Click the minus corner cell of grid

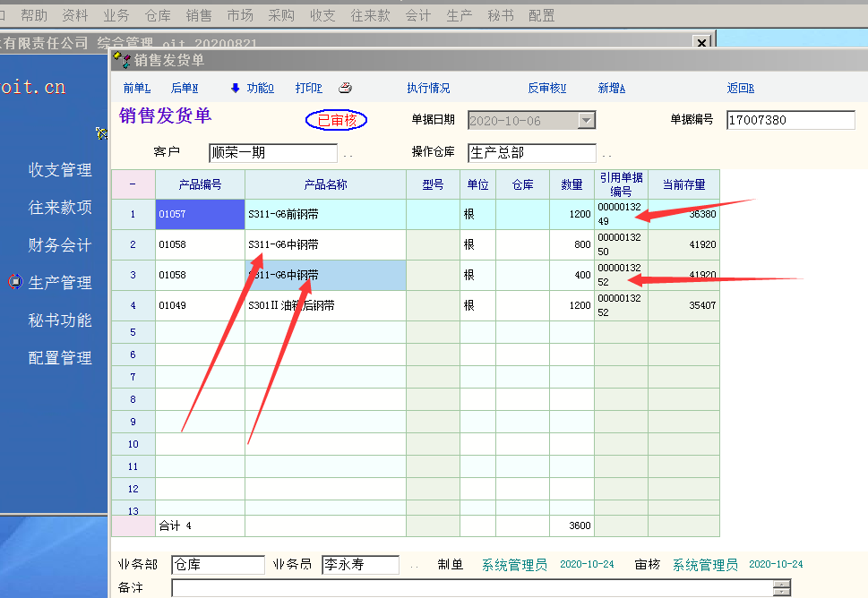tap(133, 184)
